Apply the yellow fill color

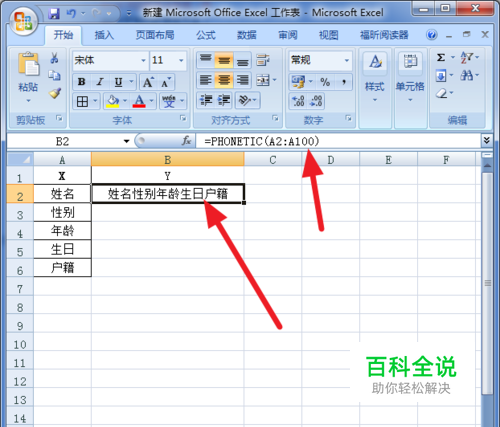112,101
